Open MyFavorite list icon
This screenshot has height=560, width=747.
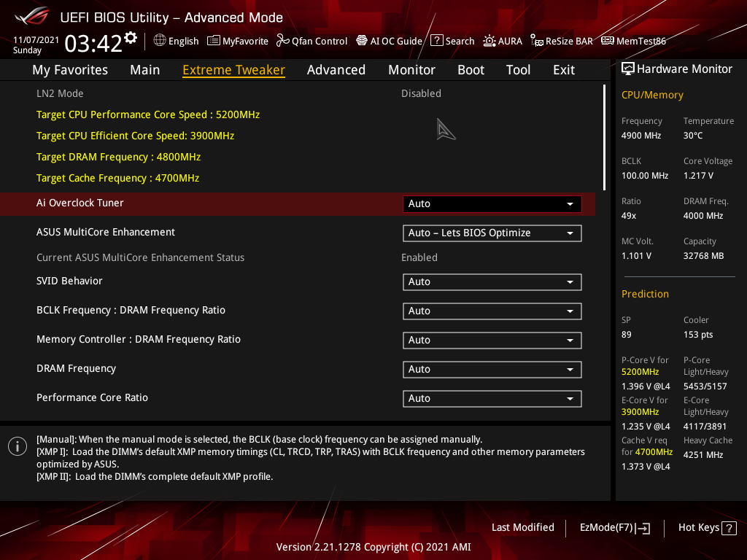(214, 41)
